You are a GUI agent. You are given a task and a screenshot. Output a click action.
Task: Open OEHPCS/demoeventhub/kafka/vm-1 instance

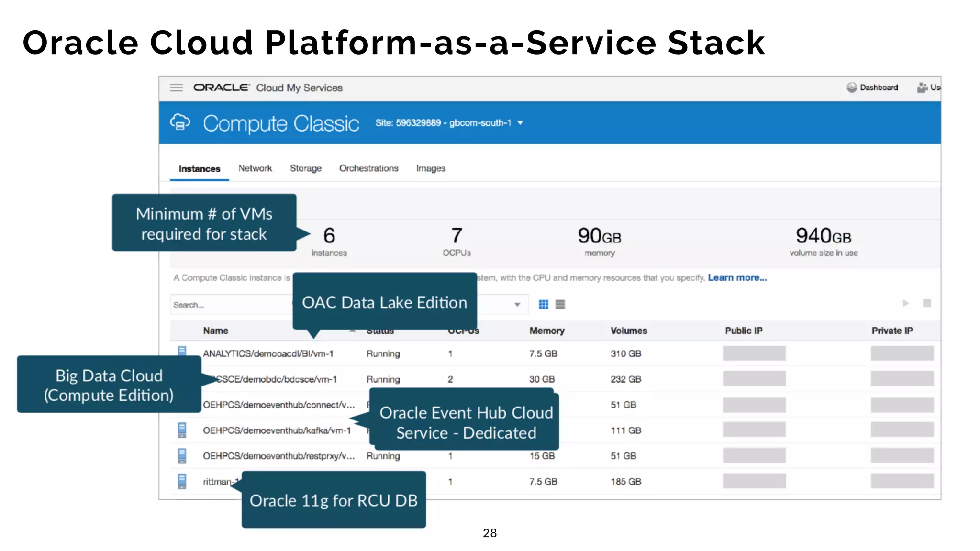pos(277,430)
